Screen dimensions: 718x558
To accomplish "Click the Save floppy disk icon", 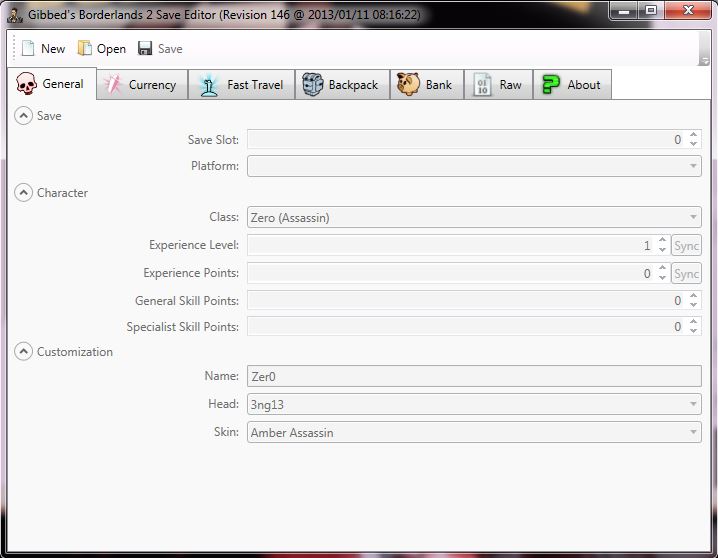I will point(145,49).
